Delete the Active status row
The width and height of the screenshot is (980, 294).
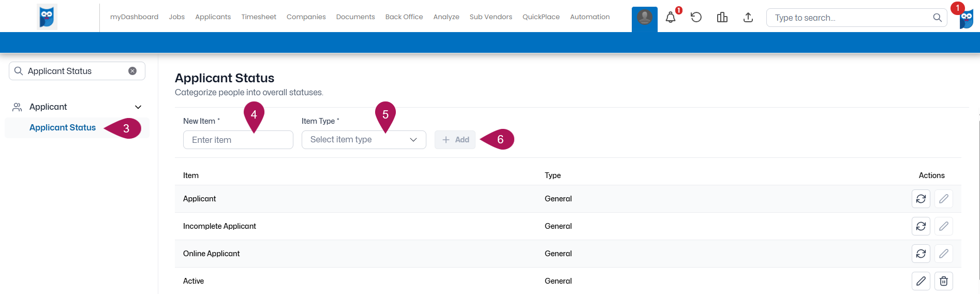point(944,281)
